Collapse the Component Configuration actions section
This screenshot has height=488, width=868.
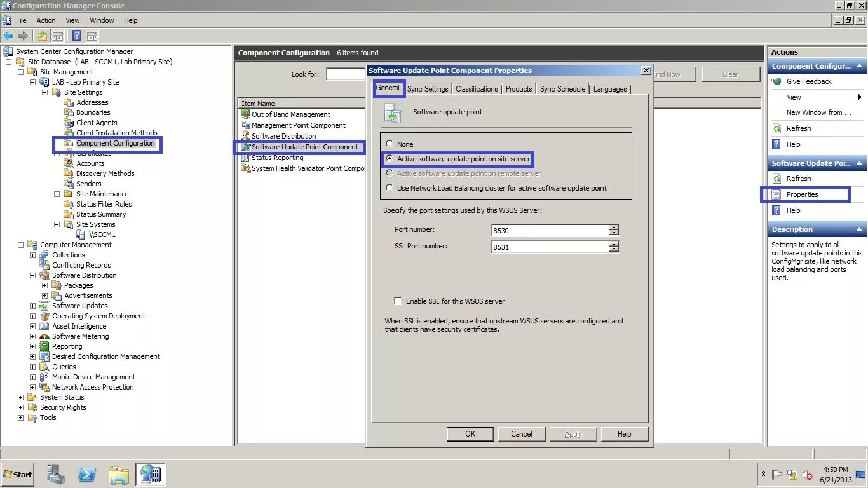pyautogui.click(x=859, y=66)
